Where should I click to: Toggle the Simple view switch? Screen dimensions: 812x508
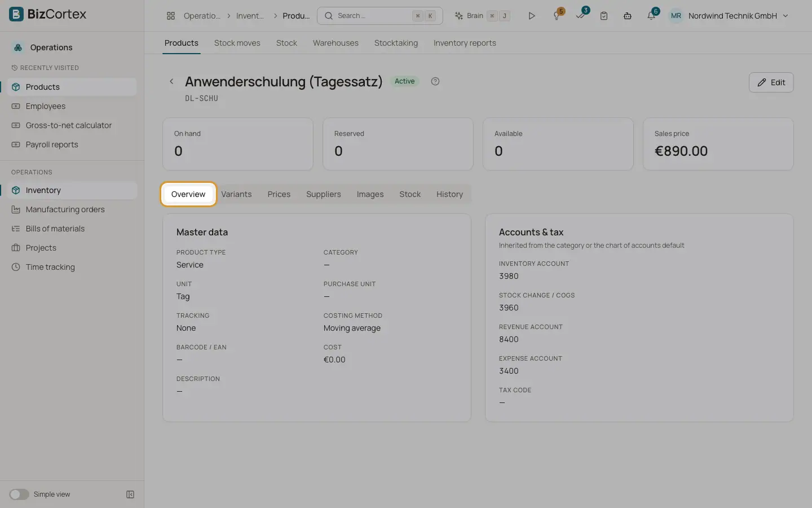click(x=19, y=494)
